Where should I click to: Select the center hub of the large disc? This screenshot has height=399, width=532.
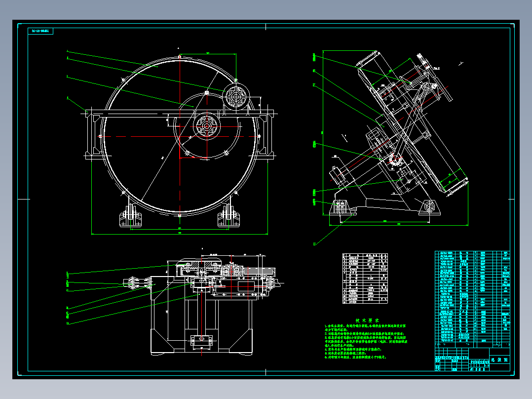[x=207, y=126]
